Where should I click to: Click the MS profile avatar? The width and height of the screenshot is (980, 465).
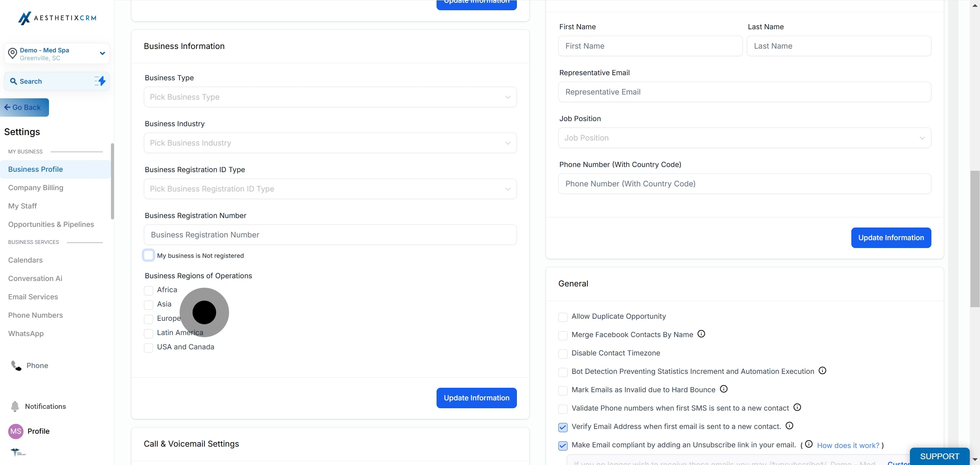click(x=16, y=431)
